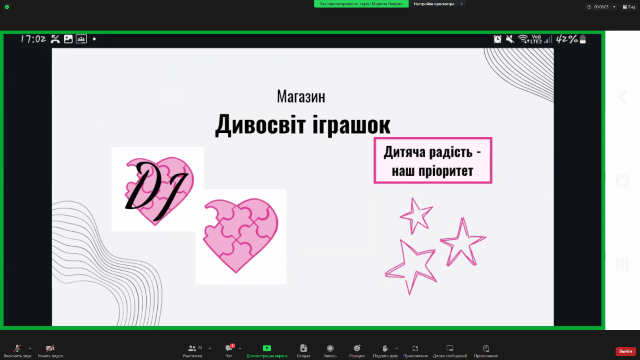This screenshot has width=640, height=360.
Task: Expand arrow next to Raise Hand
Action: click(x=396, y=348)
